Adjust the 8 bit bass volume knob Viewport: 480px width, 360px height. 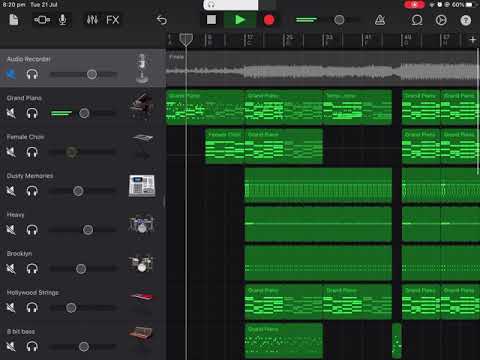point(84,347)
